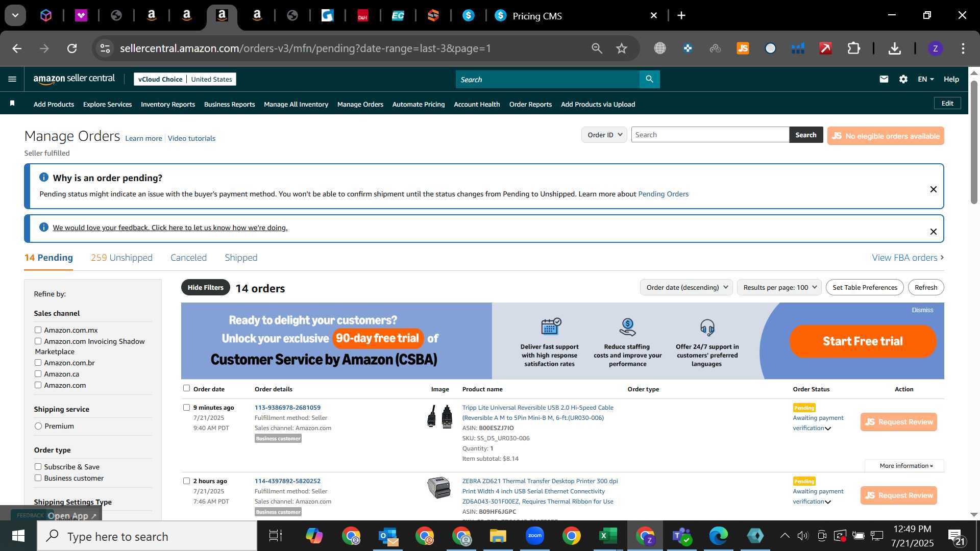Open order link 113-9386978-2681059
This screenshot has width=980, height=551.
(287, 408)
